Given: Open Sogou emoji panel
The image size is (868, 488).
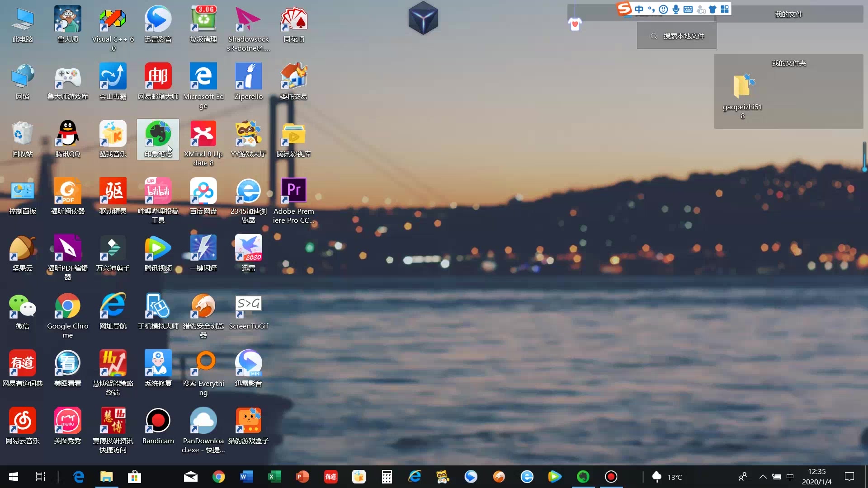Looking at the screenshot, I should 663,9.
